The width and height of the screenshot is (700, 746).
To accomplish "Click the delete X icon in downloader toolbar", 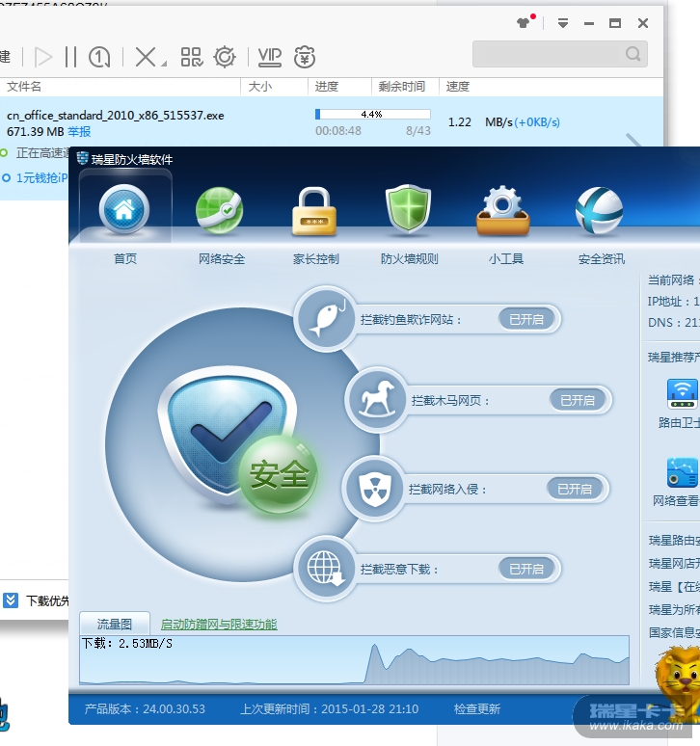I will click(x=146, y=57).
